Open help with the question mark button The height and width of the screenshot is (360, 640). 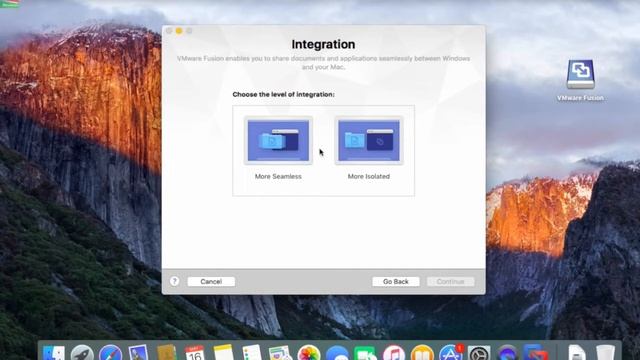click(x=174, y=281)
